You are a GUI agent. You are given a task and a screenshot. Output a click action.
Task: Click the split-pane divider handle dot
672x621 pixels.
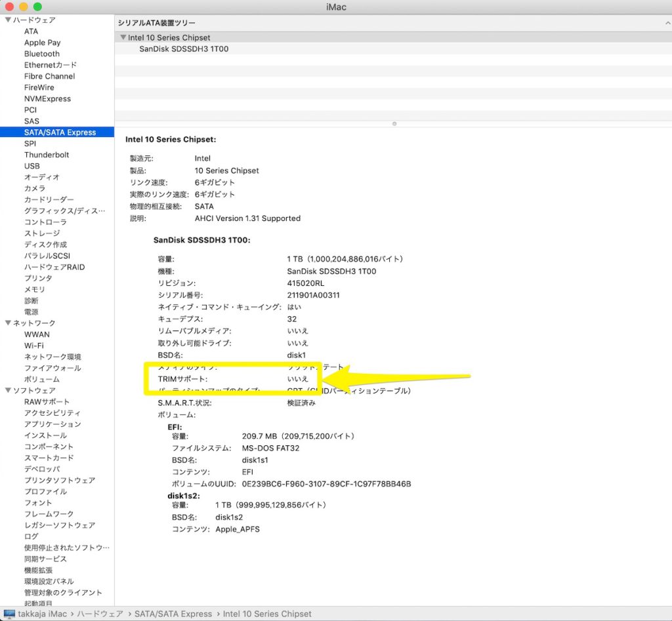pos(394,123)
